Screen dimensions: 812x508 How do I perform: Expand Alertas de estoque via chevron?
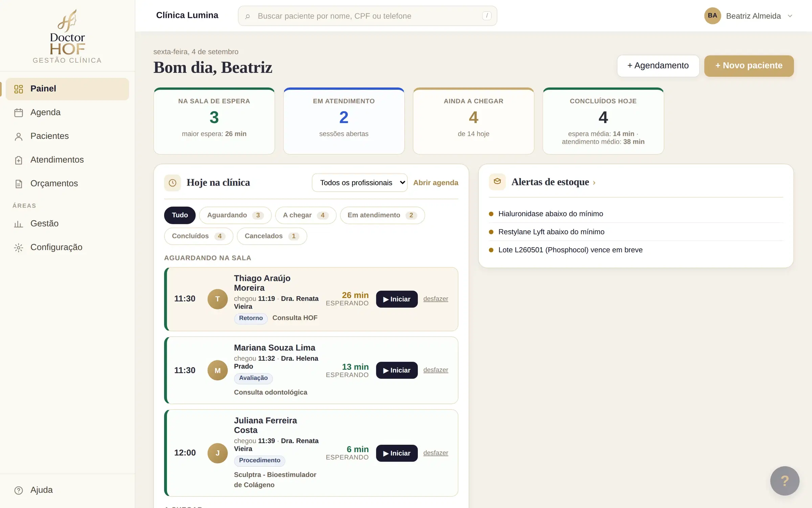[594, 183]
